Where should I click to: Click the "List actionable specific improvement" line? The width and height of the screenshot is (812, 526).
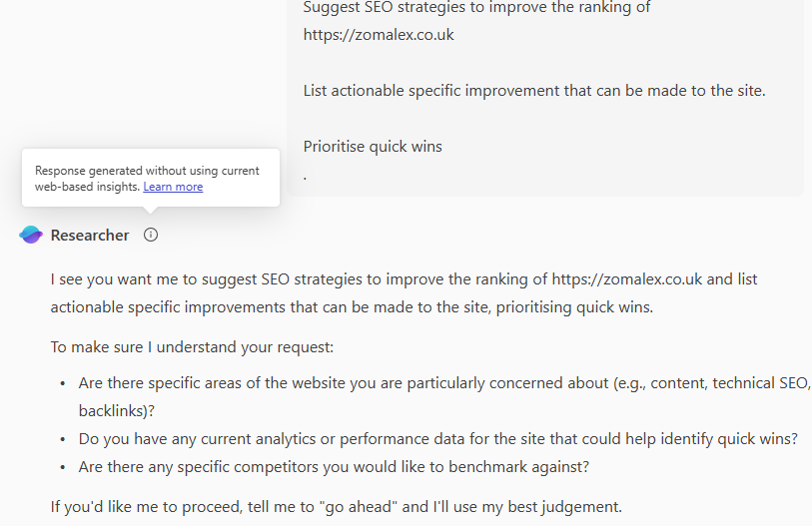click(x=534, y=91)
